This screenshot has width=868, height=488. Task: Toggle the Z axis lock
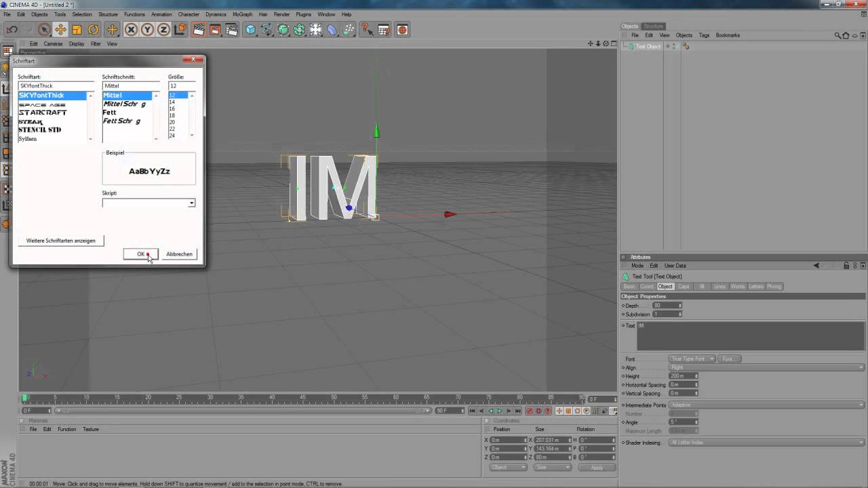coord(163,30)
